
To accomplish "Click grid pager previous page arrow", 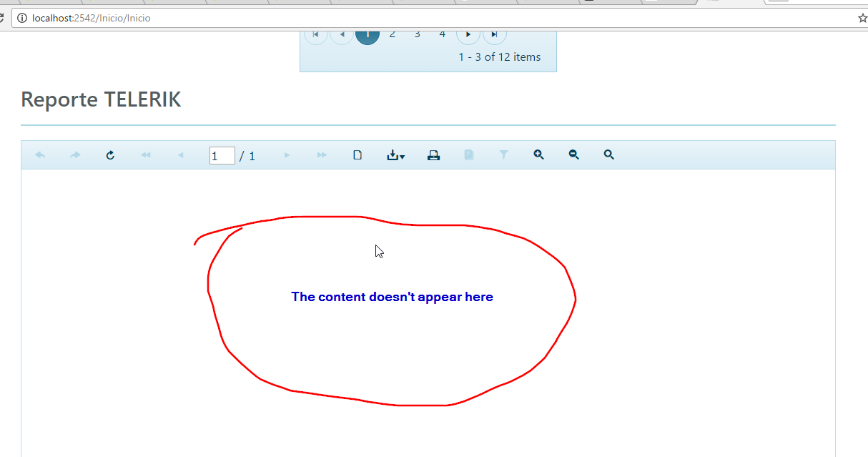I will 342,34.
